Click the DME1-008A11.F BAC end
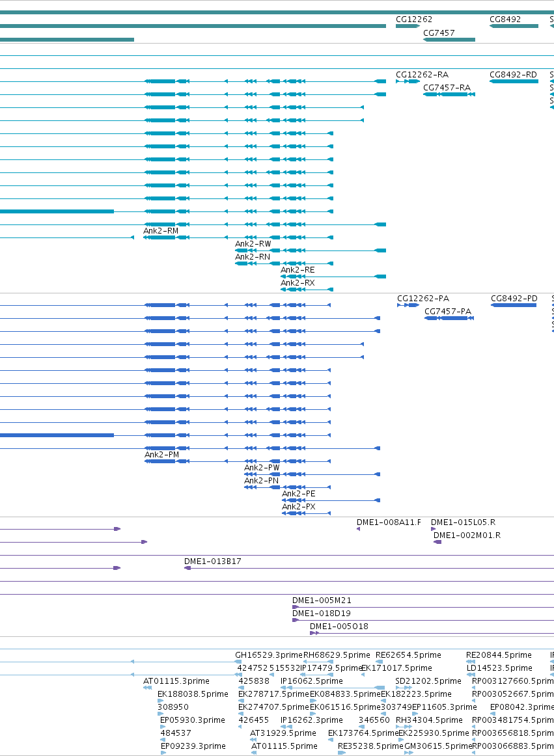 (389, 522)
